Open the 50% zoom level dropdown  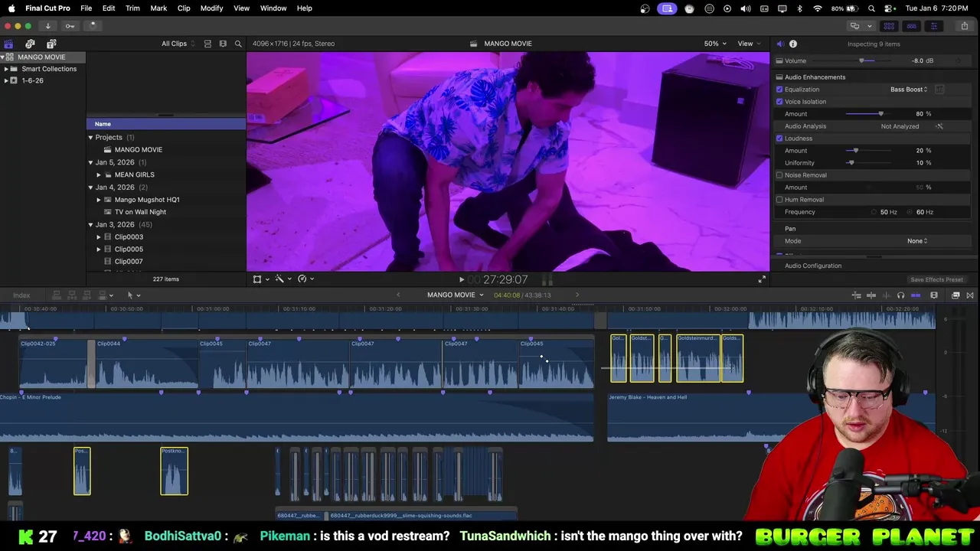(715, 44)
